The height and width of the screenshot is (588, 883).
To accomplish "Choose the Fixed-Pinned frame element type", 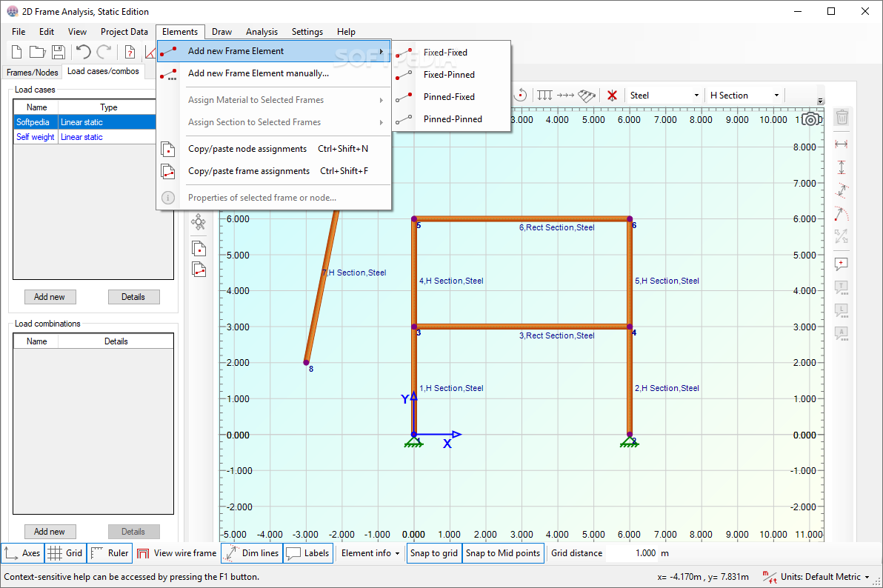I will (452, 74).
